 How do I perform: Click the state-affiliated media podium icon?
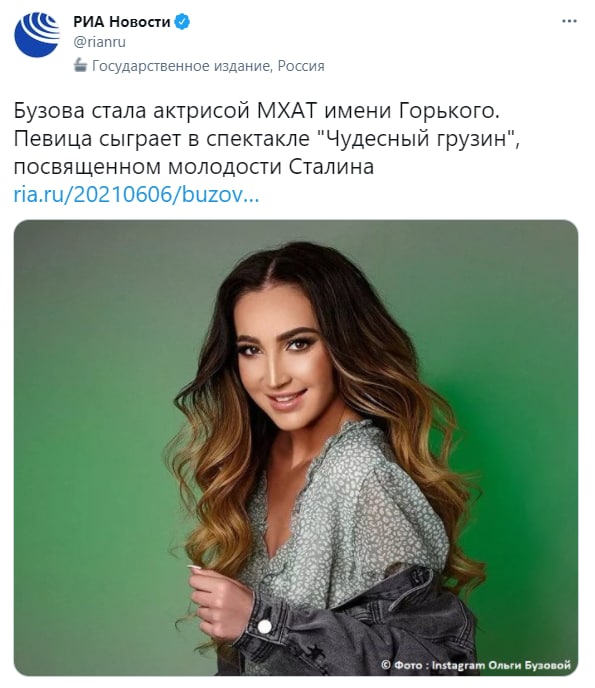[x=80, y=66]
